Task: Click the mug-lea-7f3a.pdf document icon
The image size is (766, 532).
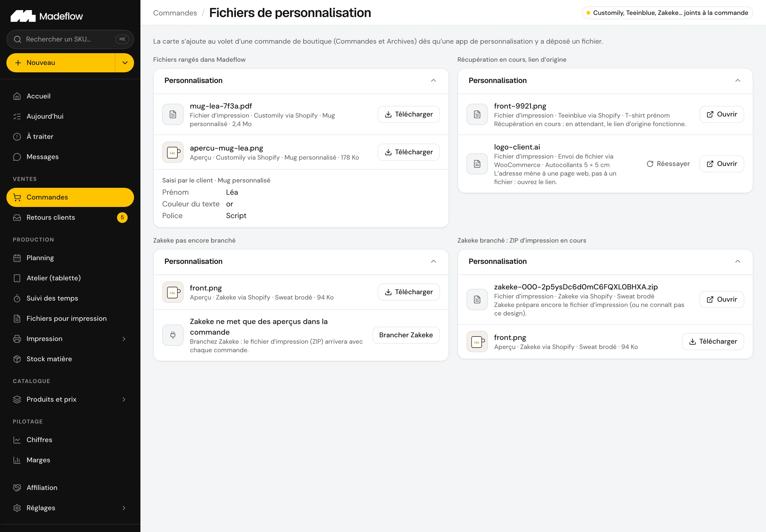Action: (x=173, y=114)
